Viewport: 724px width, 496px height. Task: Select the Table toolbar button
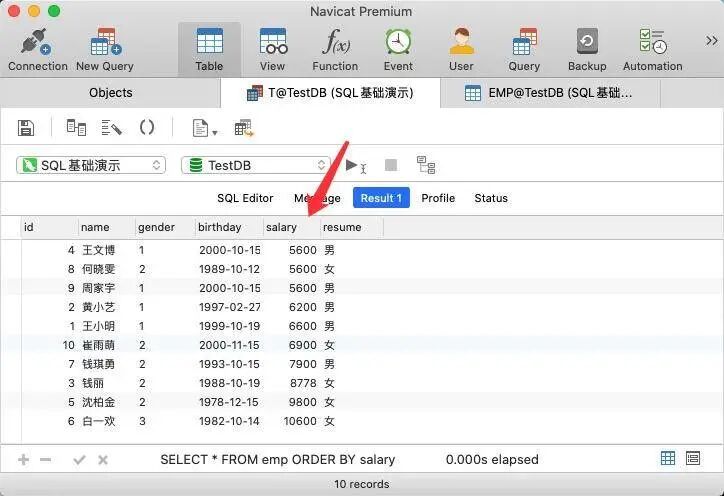point(210,49)
